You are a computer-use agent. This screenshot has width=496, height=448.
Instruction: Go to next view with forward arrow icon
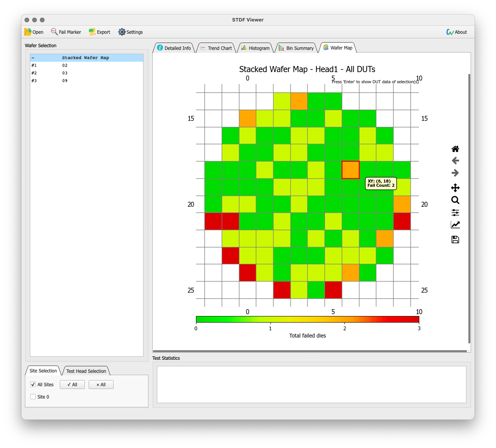455,173
